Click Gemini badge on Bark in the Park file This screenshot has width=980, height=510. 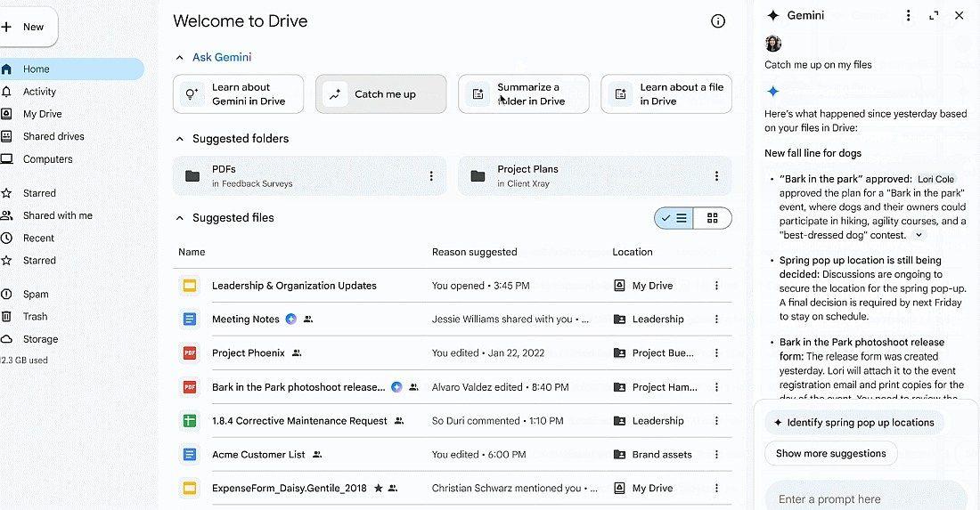[x=396, y=387]
